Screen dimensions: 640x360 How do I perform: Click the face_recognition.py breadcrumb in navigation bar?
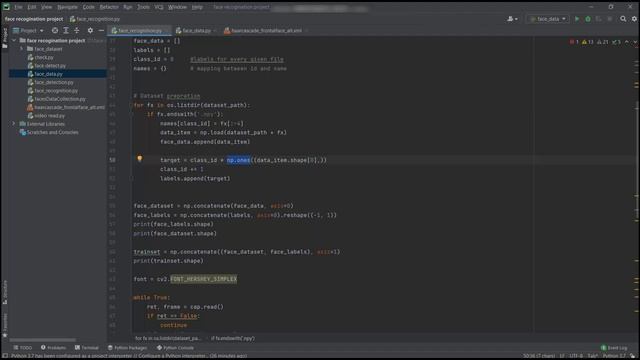click(x=95, y=19)
